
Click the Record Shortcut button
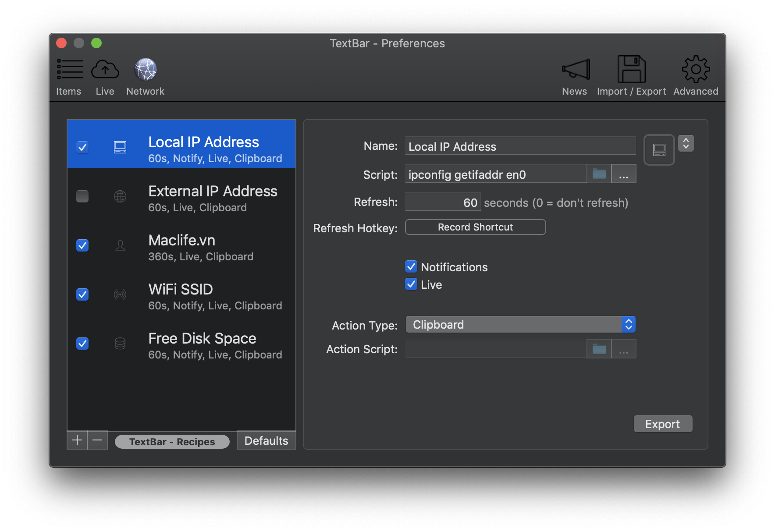click(x=475, y=227)
